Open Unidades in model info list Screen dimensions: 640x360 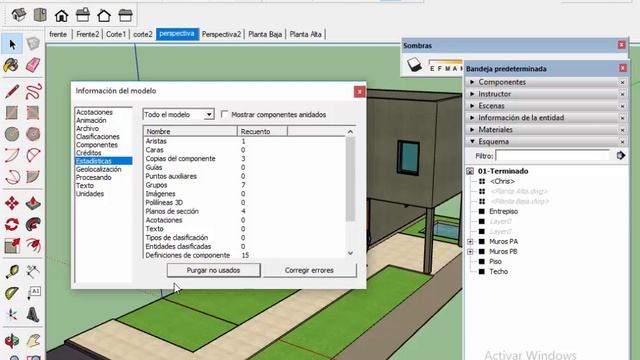pos(90,193)
